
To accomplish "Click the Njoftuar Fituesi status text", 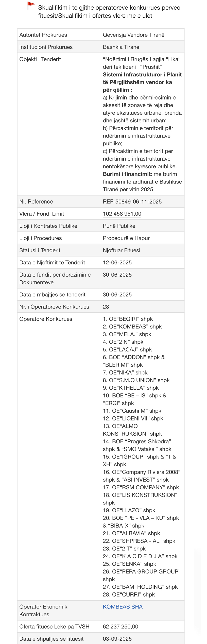I will point(122,250).
